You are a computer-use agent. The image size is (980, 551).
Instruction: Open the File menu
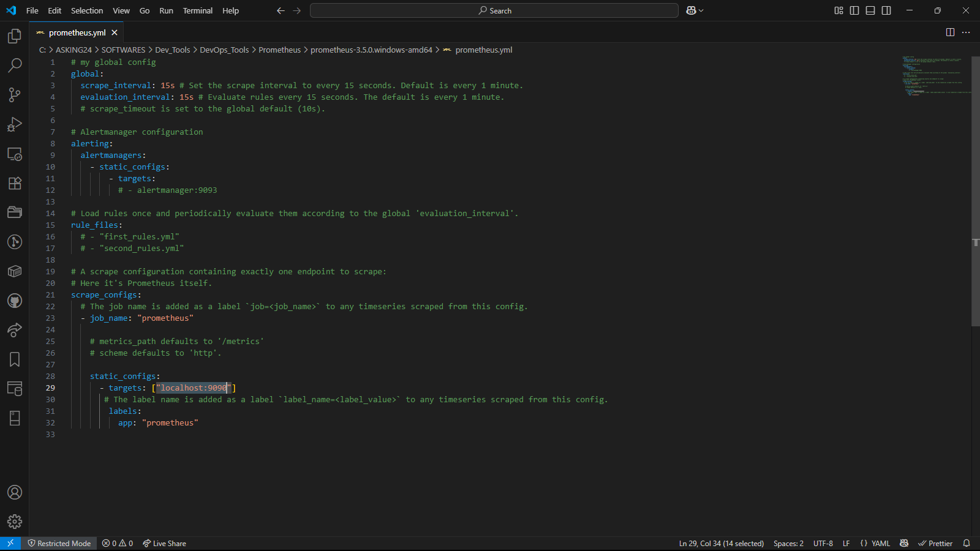coord(32,10)
